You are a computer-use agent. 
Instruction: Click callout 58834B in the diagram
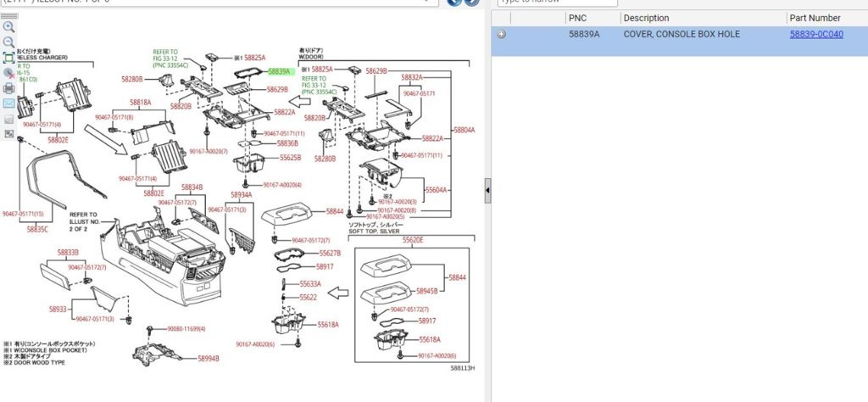[192, 187]
